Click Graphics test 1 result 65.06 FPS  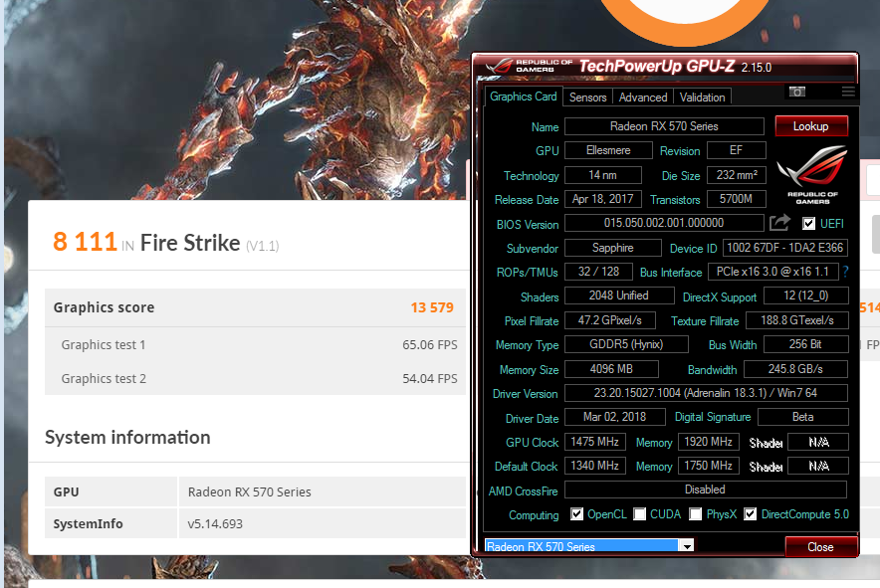[x=430, y=344]
